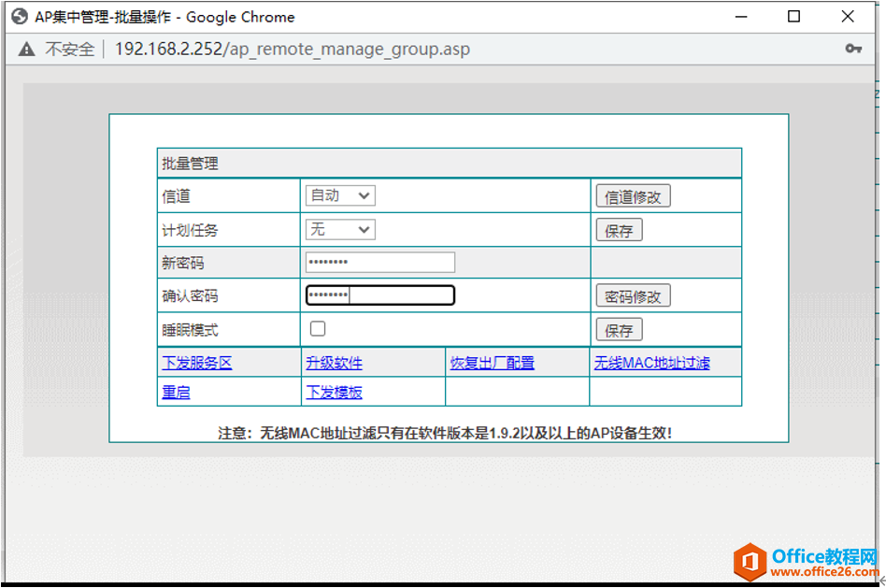Click the 信道 row label

click(x=176, y=196)
